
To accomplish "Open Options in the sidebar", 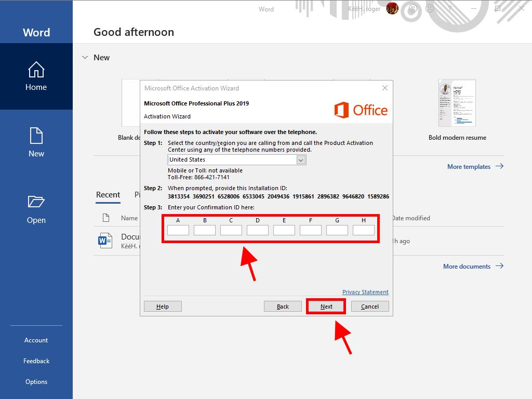I will (36, 382).
